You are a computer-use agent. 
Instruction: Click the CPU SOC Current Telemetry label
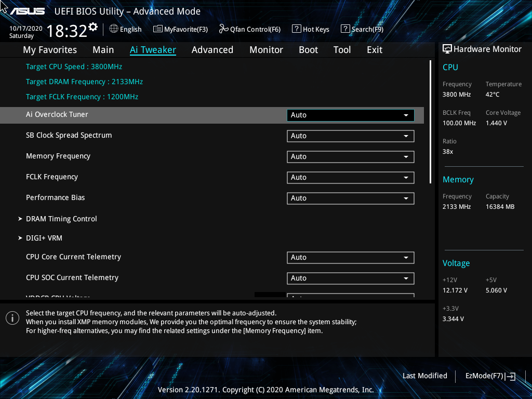[x=72, y=277]
